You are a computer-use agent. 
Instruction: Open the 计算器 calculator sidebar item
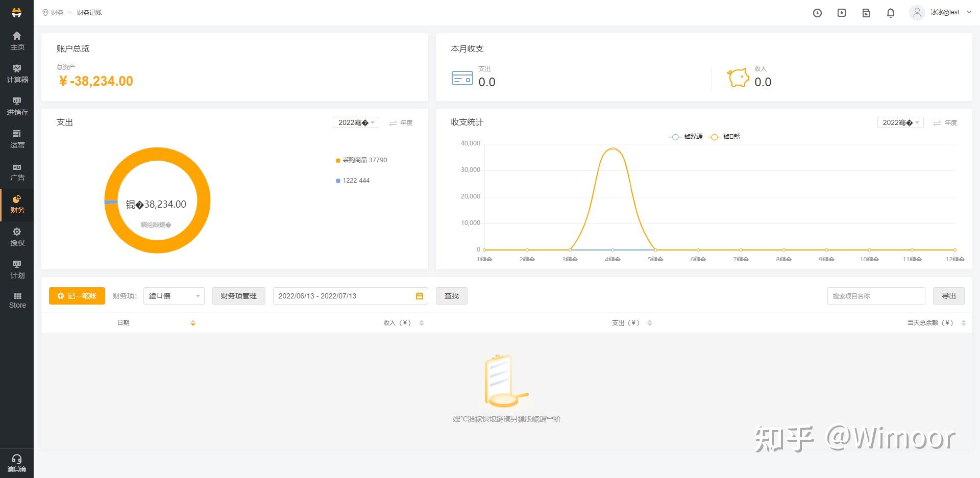[x=17, y=73]
